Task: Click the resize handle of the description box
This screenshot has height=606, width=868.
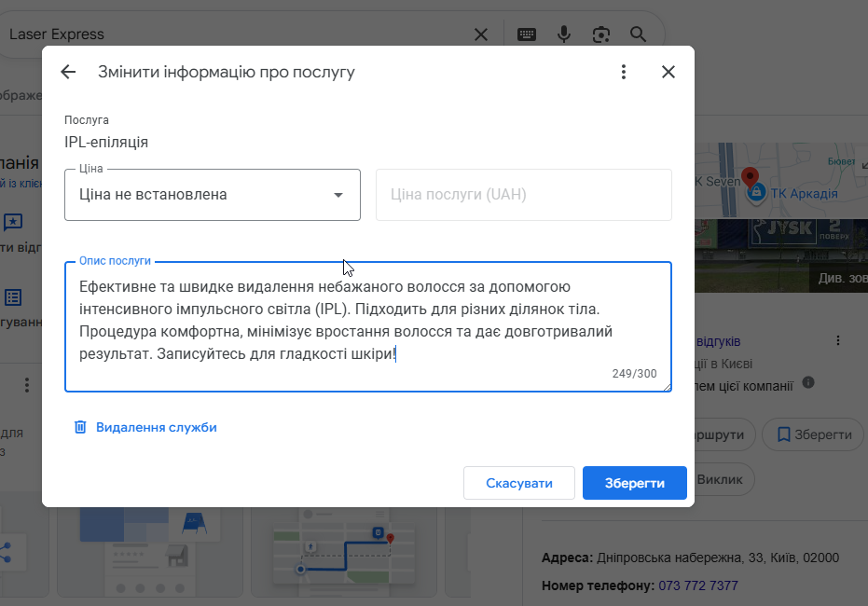Action: (x=668, y=388)
